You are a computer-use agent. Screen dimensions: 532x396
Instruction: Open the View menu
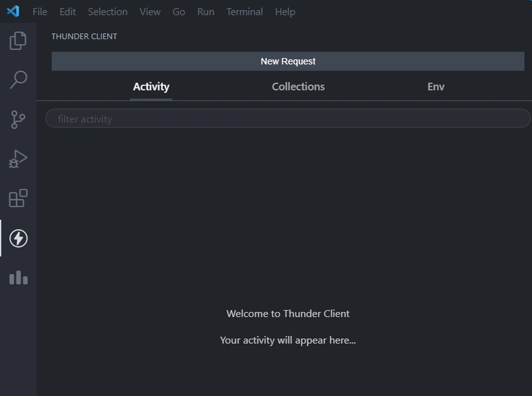coord(150,12)
